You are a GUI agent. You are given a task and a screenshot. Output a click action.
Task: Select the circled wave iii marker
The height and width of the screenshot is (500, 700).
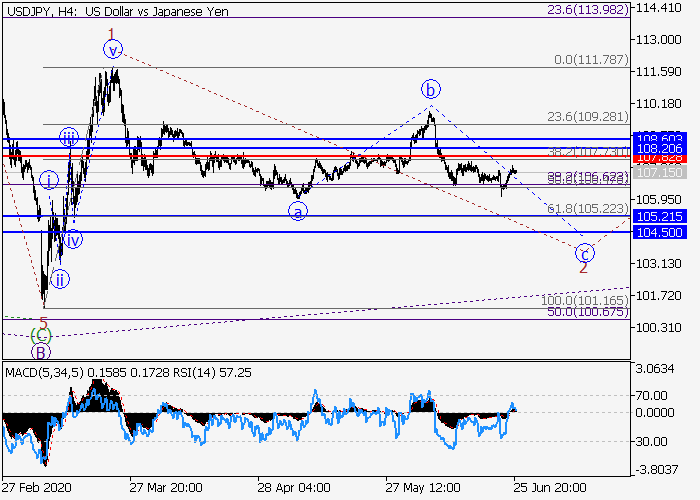(68, 137)
